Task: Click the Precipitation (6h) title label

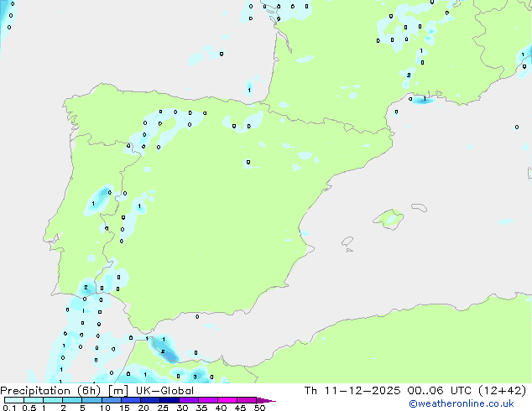Action: (x=50, y=391)
